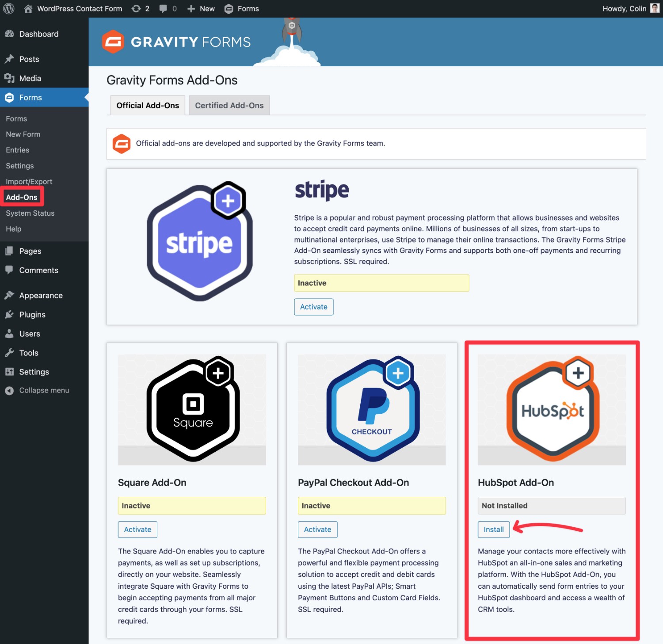Click the PayPal Checkout Add-On heading
The image size is (663, 644).
(353, 483)
